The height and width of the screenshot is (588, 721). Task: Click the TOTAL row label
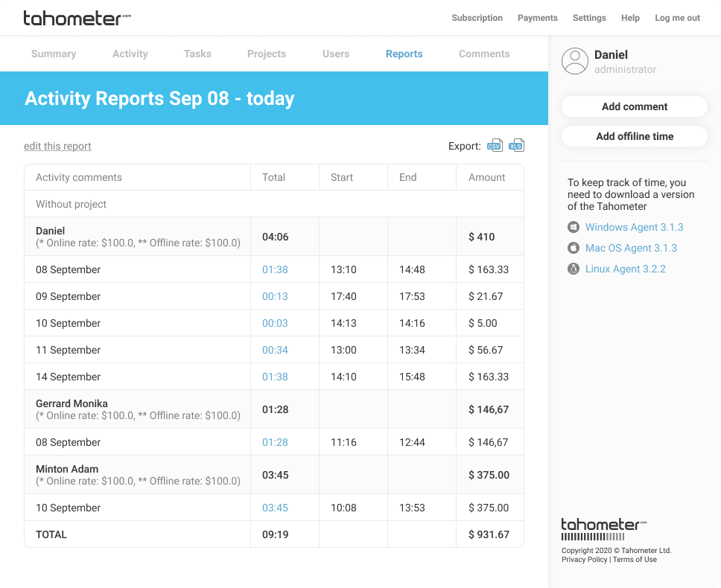point(51,534)
